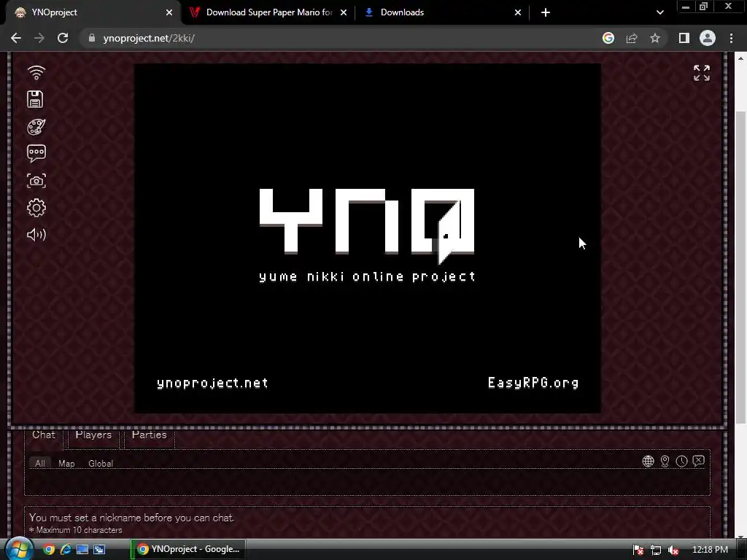
Task: Expand the tab search chevron
Action: (x=659, y=12)
